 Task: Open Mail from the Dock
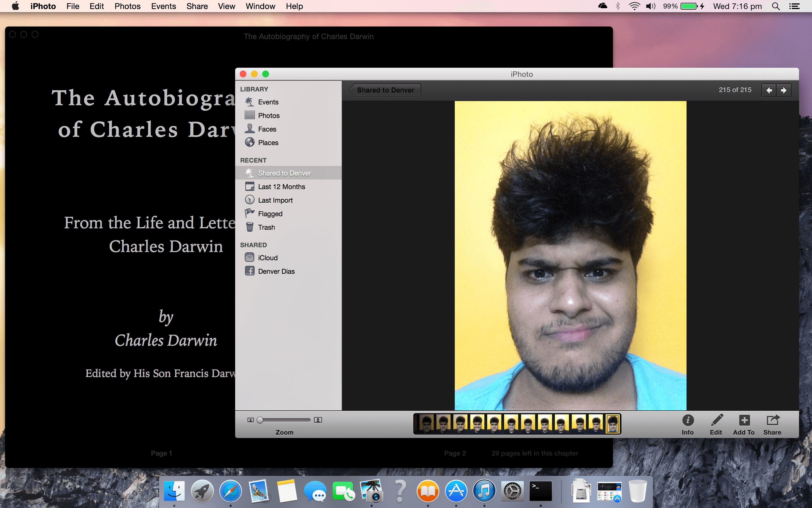(x=259, y=491)
